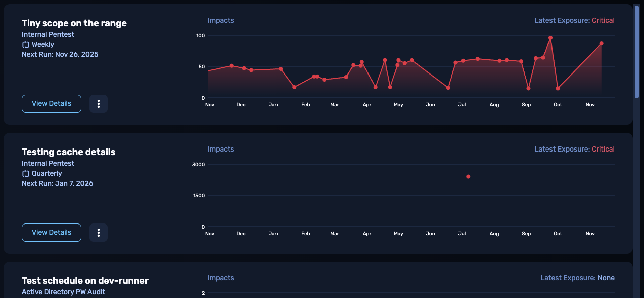Select the final November point in Tiny scope chart

601,44
